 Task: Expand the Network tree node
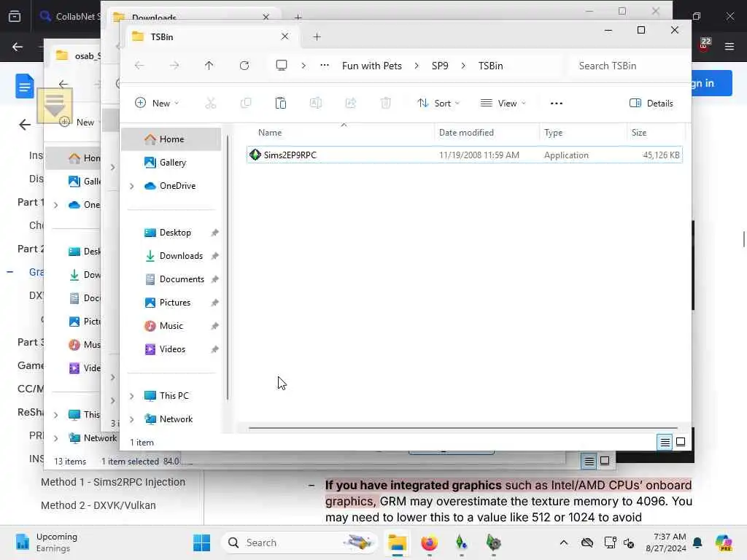tap(132, 419)
